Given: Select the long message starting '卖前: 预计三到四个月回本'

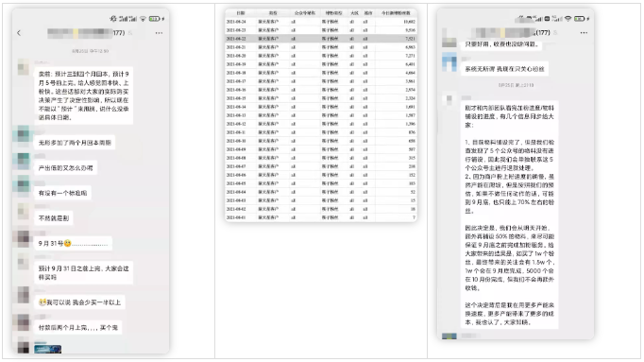Looking at the screenshot, I should (83, 95).
